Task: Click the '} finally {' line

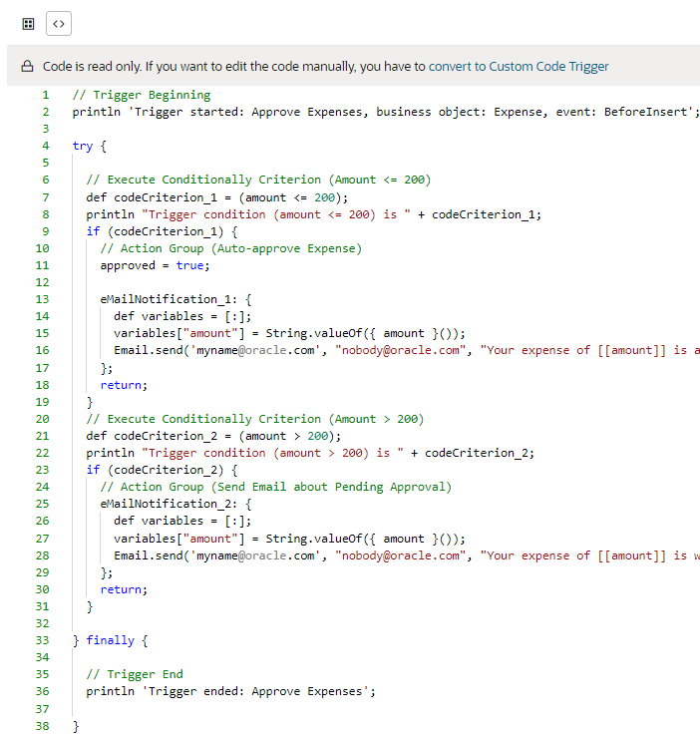Action: [x=110, y=640]
